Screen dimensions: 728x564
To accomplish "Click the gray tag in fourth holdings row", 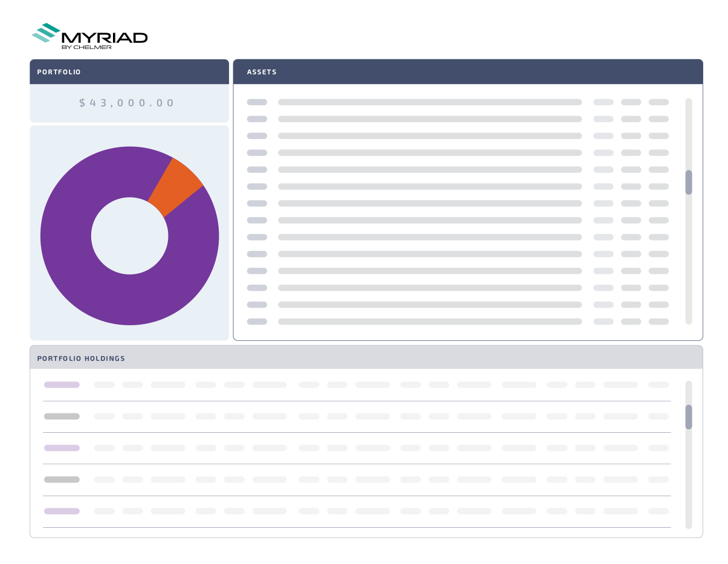I will pyautogui.click(x=62, y=479).
